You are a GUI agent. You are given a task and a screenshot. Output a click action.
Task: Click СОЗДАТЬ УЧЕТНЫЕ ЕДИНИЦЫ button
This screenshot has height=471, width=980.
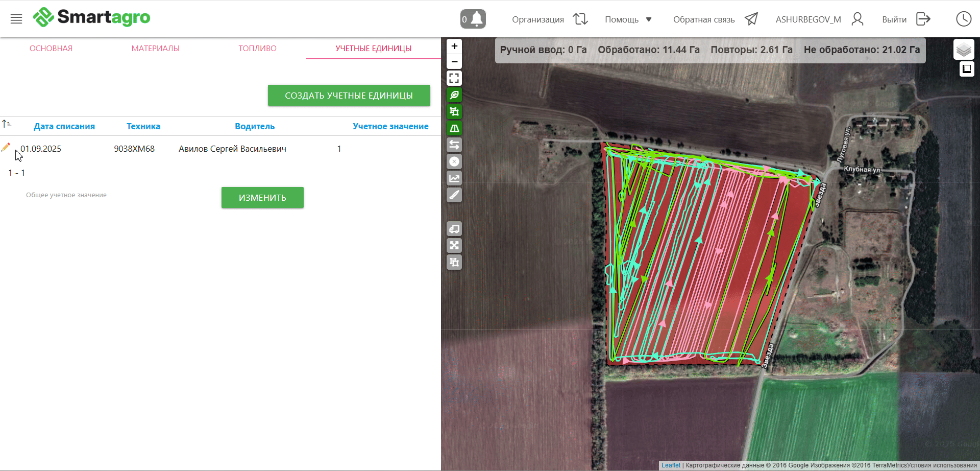coord(349,96)
